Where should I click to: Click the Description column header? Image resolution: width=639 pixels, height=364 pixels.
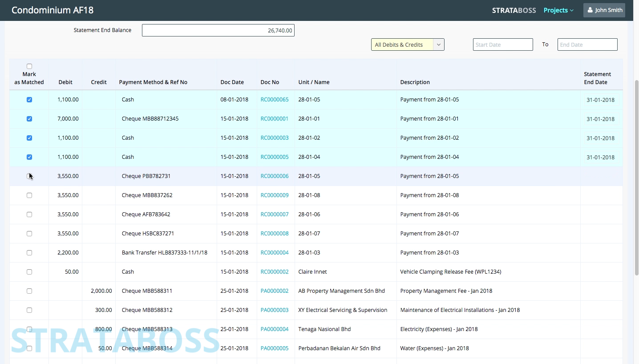415,82
